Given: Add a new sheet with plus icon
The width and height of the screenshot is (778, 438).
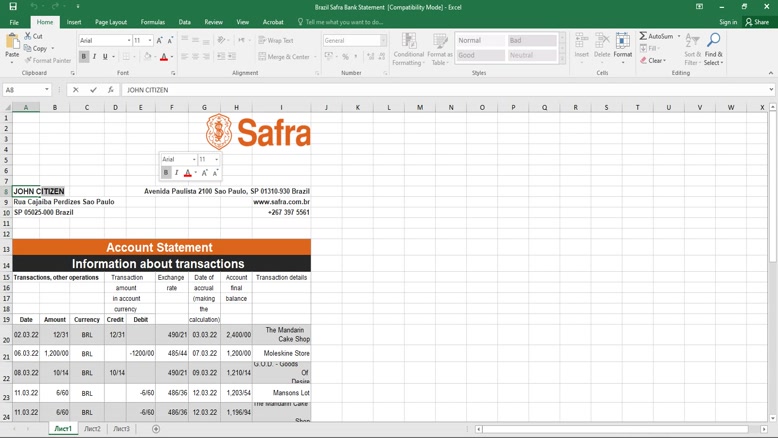Looking at the screenshot, I should coord(156,429).
